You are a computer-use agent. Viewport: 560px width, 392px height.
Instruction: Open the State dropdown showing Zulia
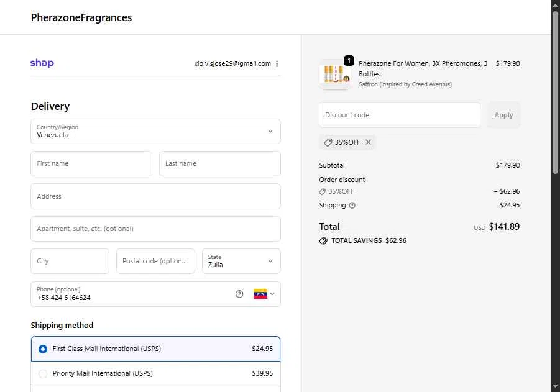click(x=241, y=262)
